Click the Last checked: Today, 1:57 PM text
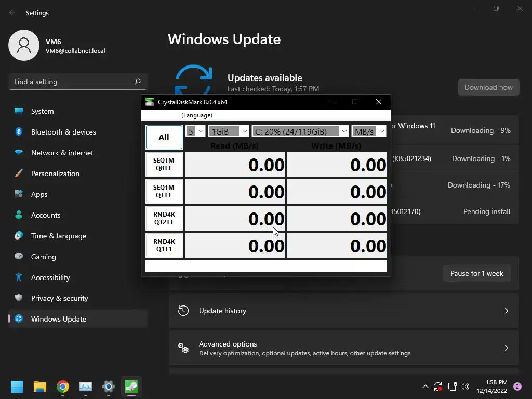This screenshot has height=399, width=532. (273, 89)
